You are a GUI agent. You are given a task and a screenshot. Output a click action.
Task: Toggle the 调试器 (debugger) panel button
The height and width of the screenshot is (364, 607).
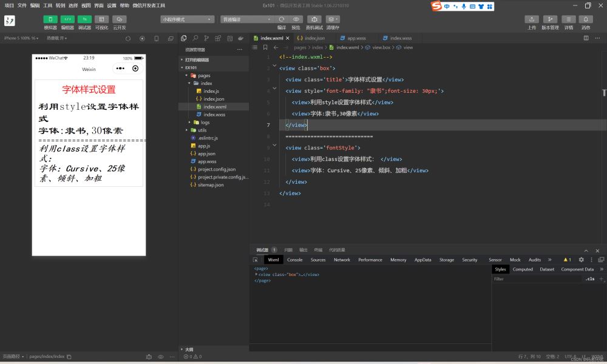point(84,19)
